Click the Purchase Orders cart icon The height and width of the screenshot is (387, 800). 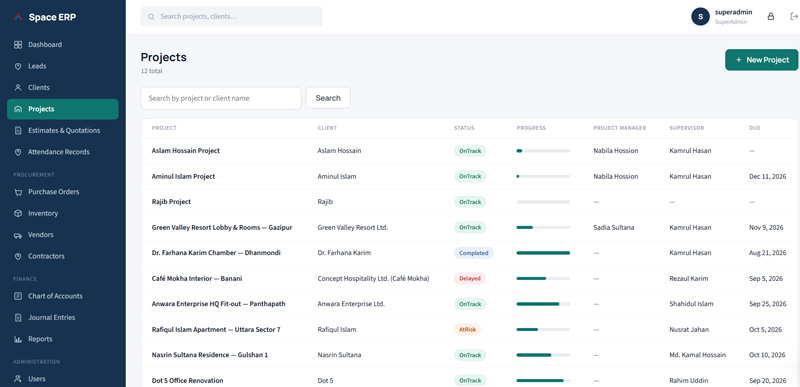coord(18,192)
